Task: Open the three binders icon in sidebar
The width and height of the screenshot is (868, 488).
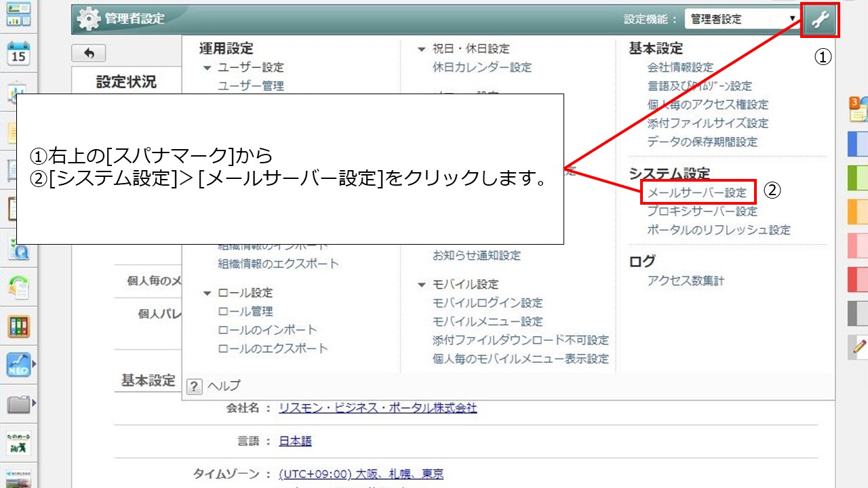Action: pyautogui.click(x=18, y=327)
